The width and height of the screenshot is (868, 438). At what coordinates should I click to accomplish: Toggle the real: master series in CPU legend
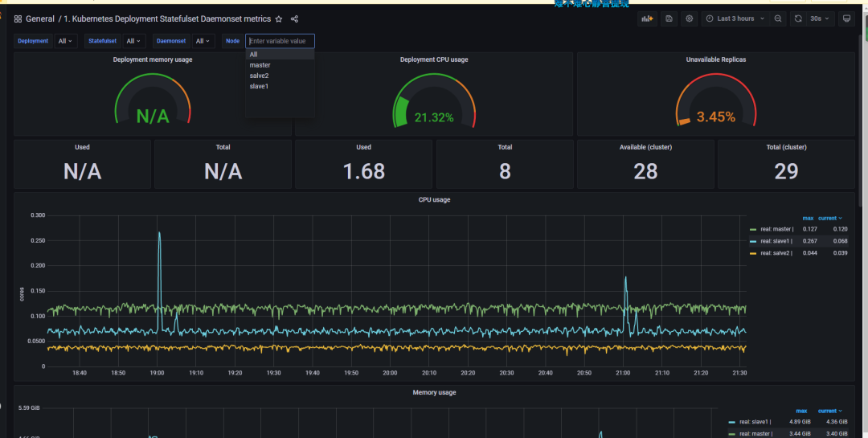pos(777,229)
